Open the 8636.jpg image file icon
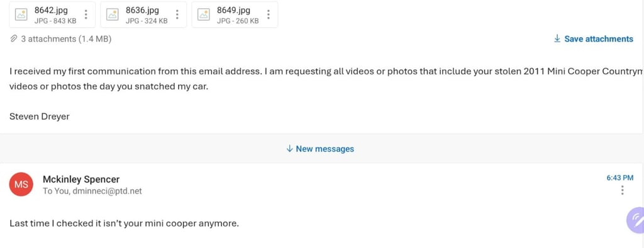644x248 pixels. pyautogui.click(x=112, y=14)
